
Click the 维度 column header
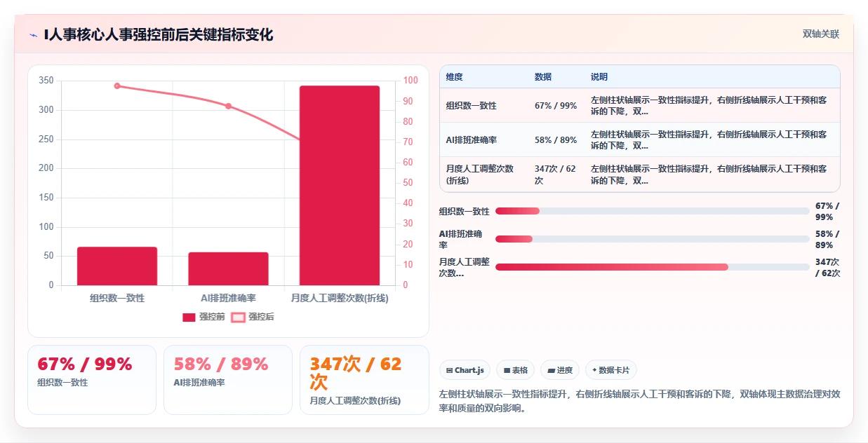(x=455, y=76)
